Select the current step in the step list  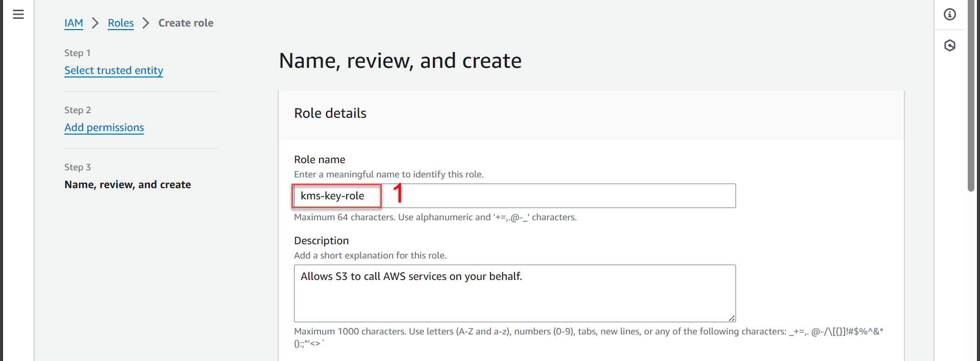tap(128, 185)
